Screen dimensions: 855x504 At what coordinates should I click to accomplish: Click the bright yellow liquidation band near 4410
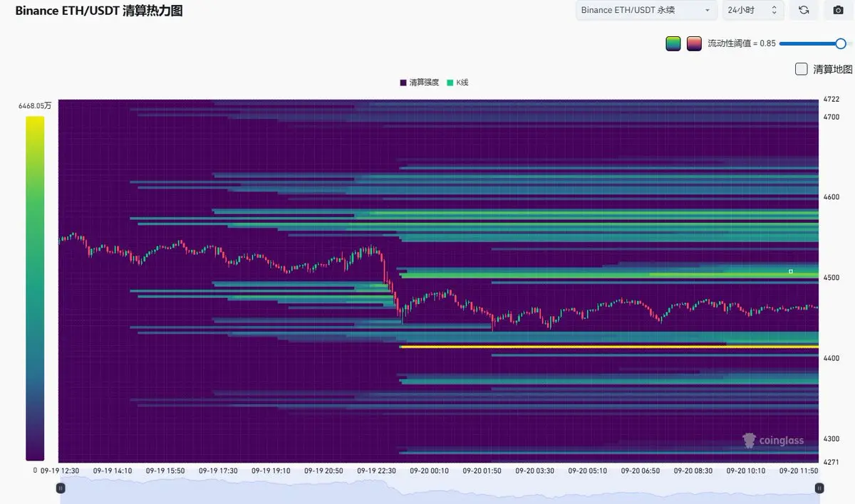coord(609,347)
